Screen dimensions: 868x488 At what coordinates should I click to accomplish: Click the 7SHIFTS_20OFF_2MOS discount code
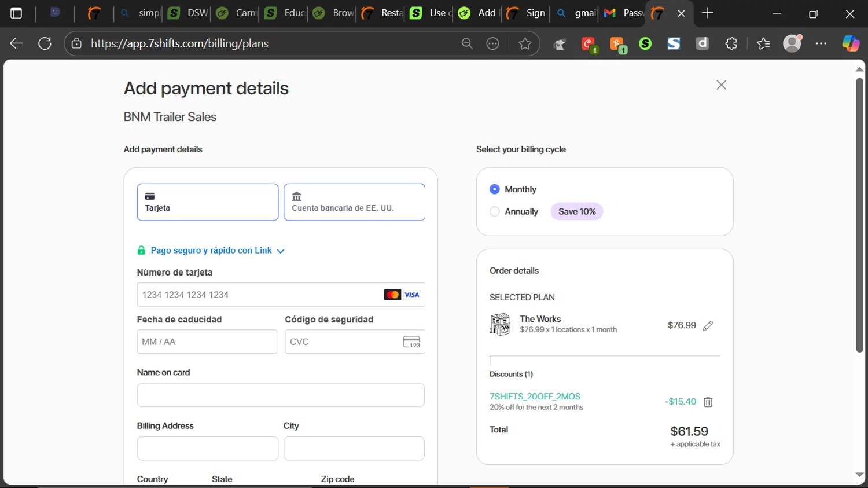[x=535, y=397]
